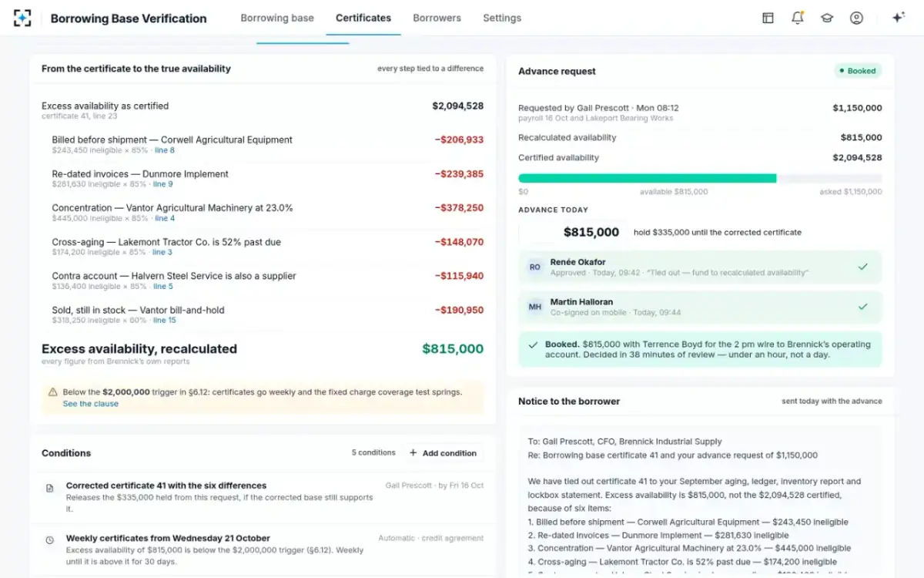The image size is (924, 578).
Task: Select Billed before shipment — Corwell row
Action: coord(263,145)
